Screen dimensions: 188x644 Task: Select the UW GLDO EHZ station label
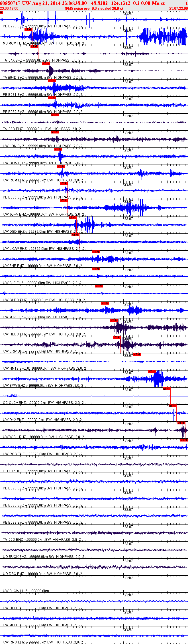44,300
